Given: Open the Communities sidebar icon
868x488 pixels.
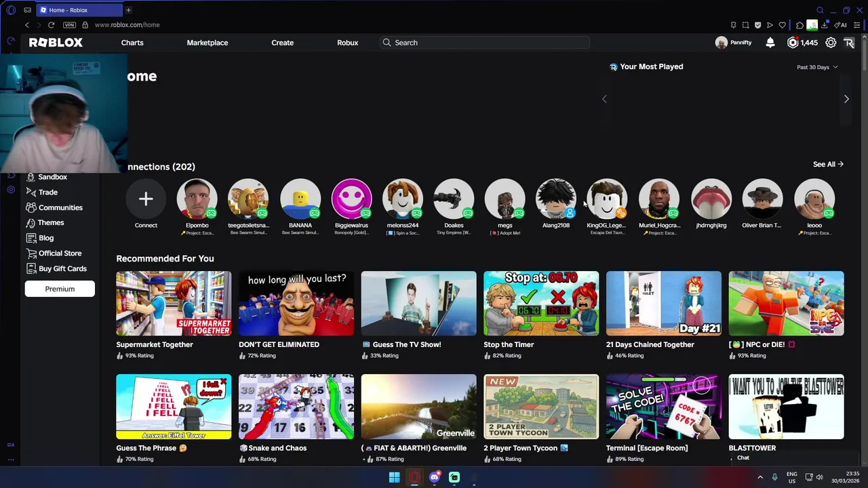Looking at the screenshot, I should (x=31, y=207).
